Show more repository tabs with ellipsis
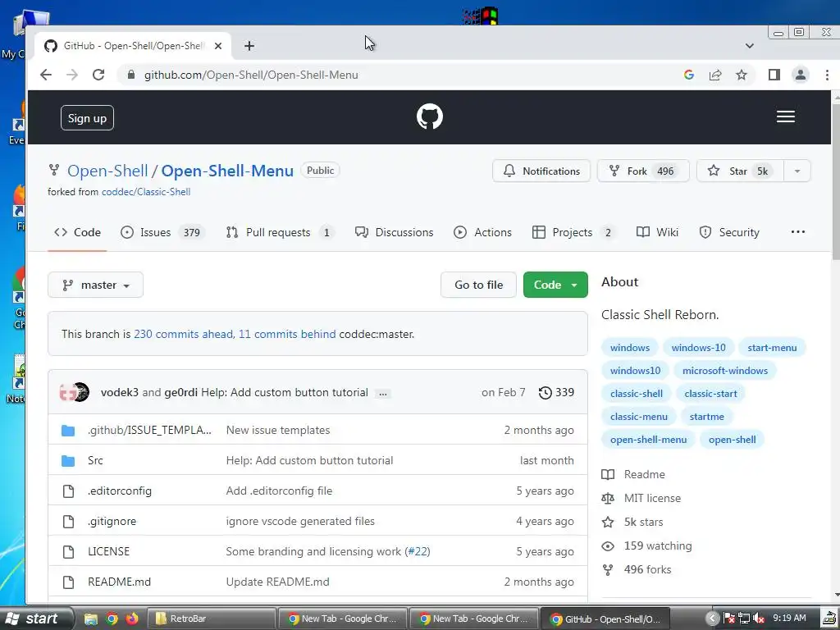840x630 pixels. [797, 232]
